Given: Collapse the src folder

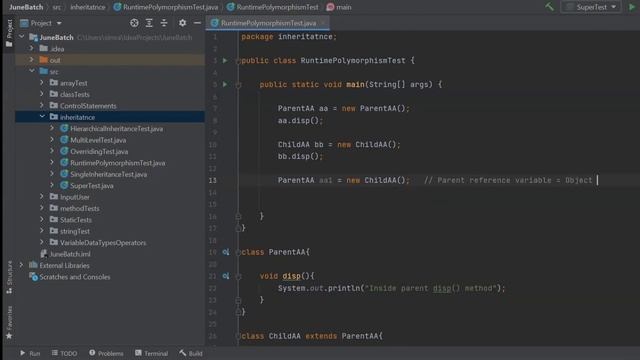Looking at the screenshot, I should [x=32, y=71].
